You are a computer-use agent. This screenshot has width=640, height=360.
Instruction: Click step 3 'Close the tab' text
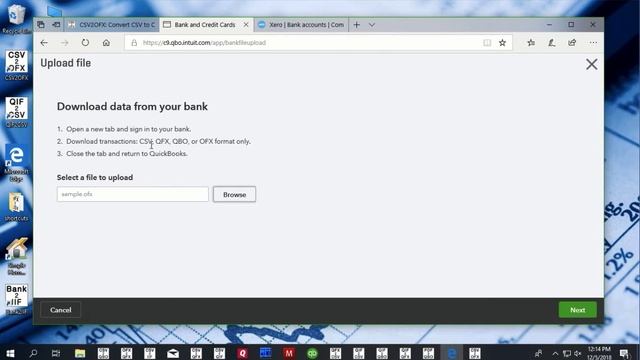click(x=127, y=153)
